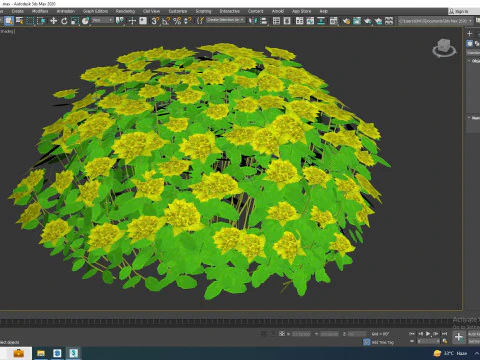Activate Select and Manipulate tool
Image resolution: width=480 pixels, height=360 pixels.
pyautogui.click(x=132, y=21)
